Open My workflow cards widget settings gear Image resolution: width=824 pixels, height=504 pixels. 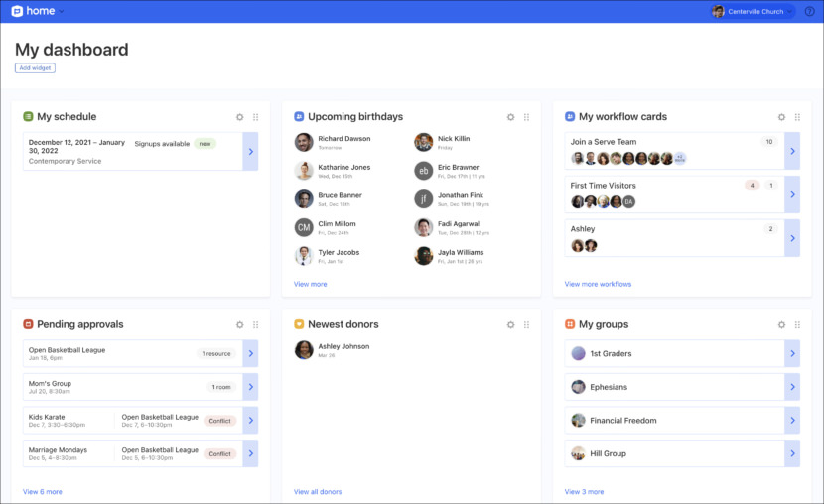click(781, 117)
